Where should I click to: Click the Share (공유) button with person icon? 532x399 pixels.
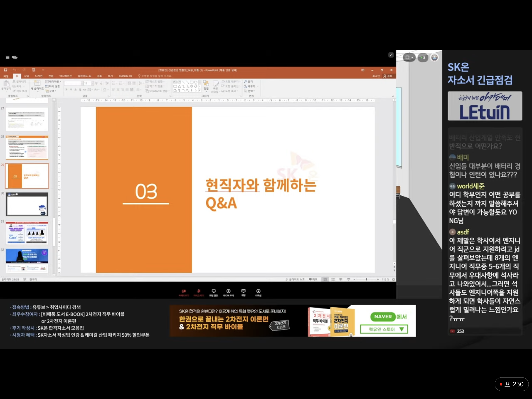[x=388, y=76]
